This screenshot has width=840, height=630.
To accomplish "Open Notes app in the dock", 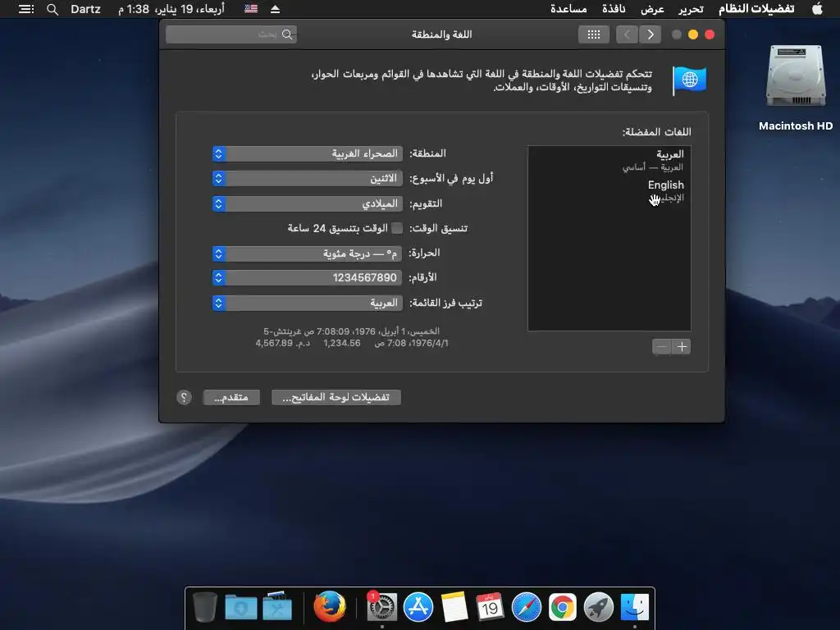I will (x=454, y=608).
